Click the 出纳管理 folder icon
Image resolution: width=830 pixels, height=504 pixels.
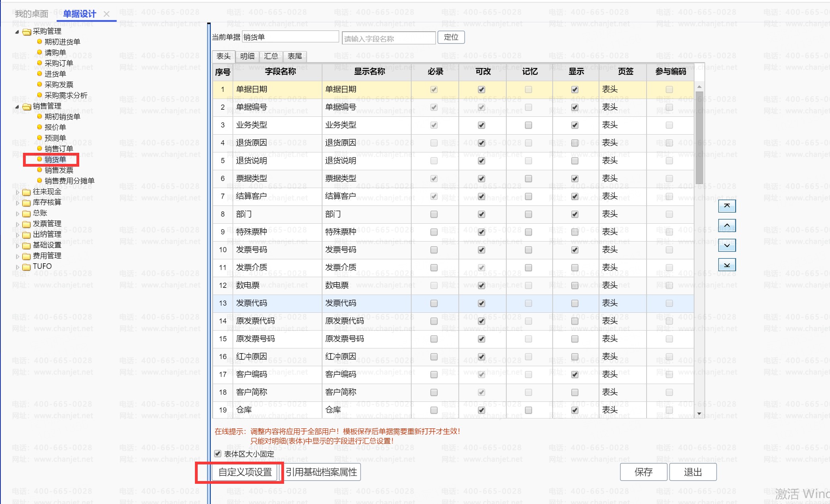point(27,235)
